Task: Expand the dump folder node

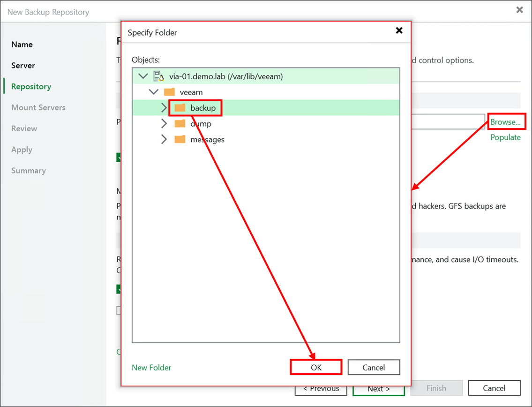Action: [x=164, y=123]
